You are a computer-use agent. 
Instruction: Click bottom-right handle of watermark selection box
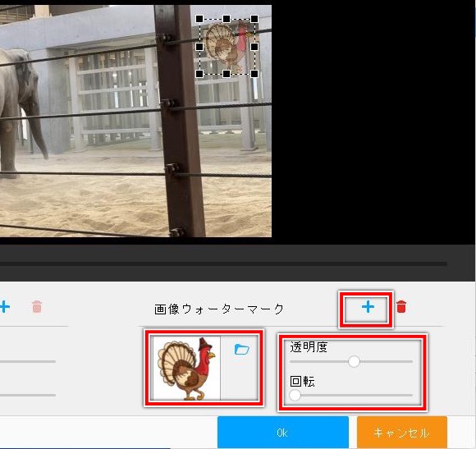254,74
